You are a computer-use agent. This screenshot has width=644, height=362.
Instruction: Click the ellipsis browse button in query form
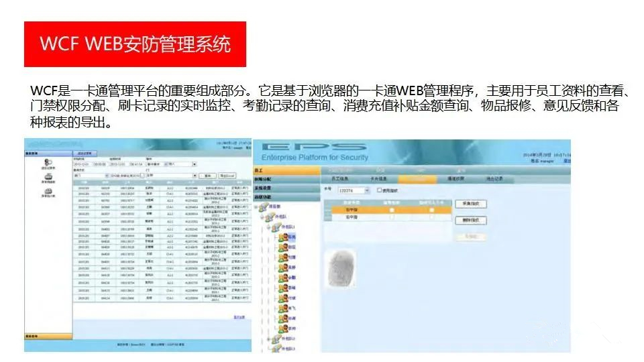(x=142, y=175)
